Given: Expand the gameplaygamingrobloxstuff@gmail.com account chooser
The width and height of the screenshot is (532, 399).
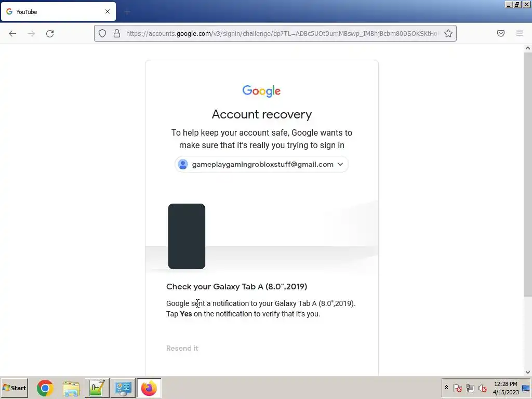Looking at the screenshot, I should click(262, 164).
